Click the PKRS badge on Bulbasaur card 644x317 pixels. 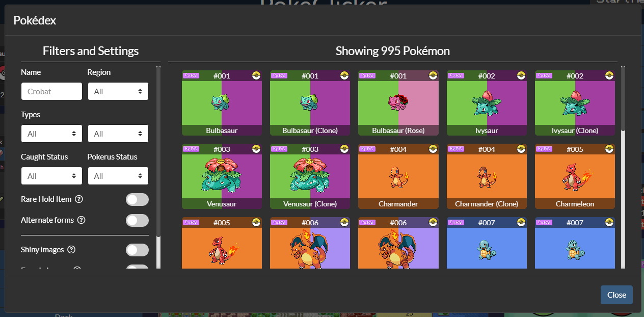click(191, 75)
